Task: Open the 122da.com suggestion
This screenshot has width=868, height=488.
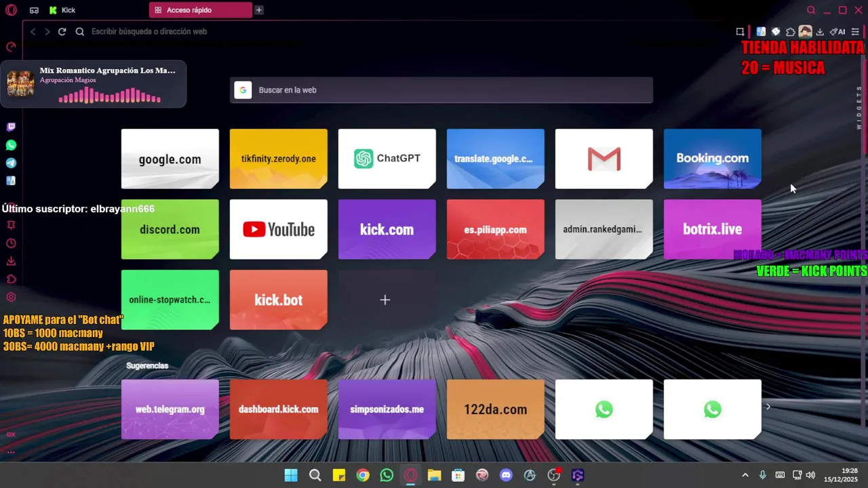Action: (496, 409)
